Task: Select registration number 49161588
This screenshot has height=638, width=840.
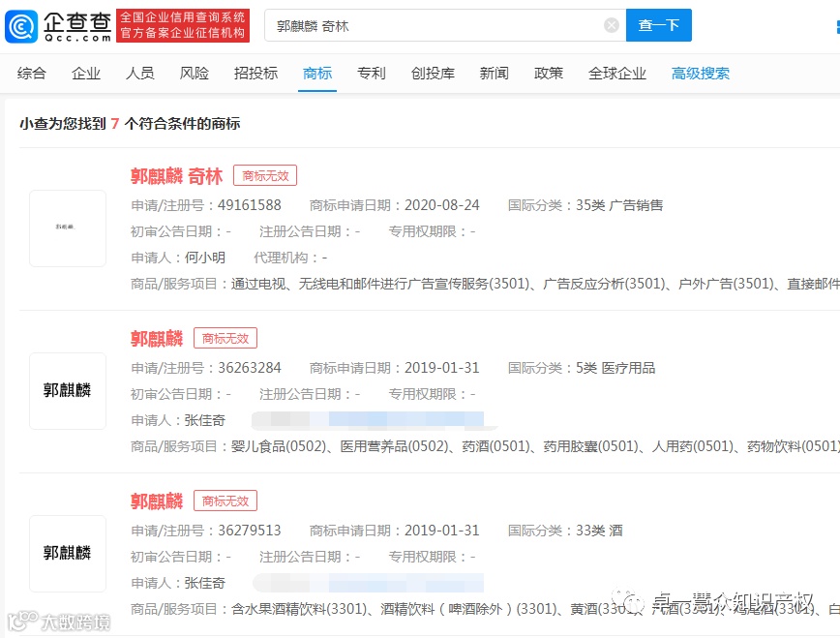Action: 249,205
